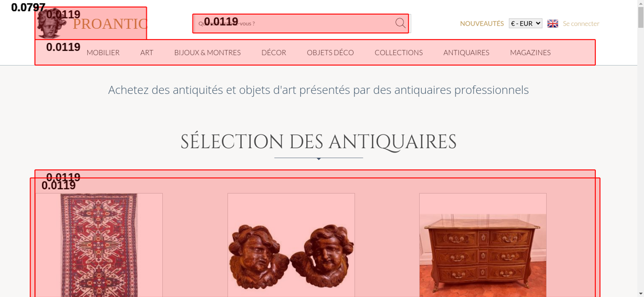Open the ANTIQUAIRES menu

coord(466,53)
